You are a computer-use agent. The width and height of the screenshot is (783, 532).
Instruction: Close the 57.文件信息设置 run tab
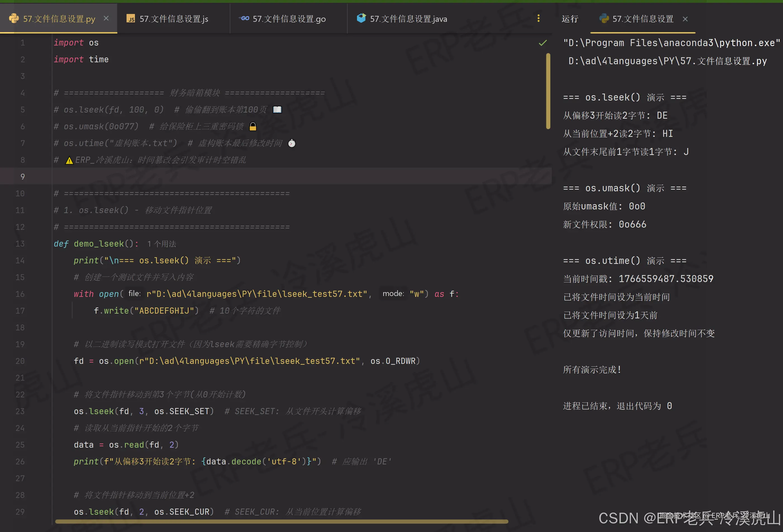pos(685,19)
